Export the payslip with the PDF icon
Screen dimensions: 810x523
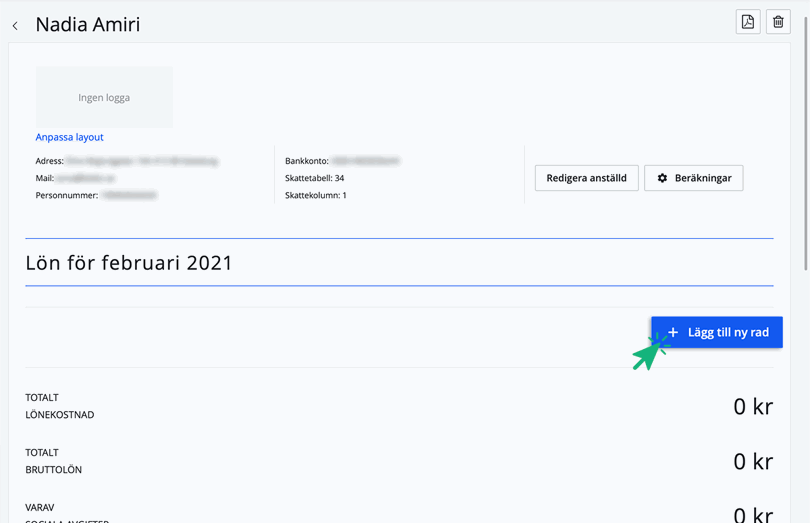pos(748,22)
